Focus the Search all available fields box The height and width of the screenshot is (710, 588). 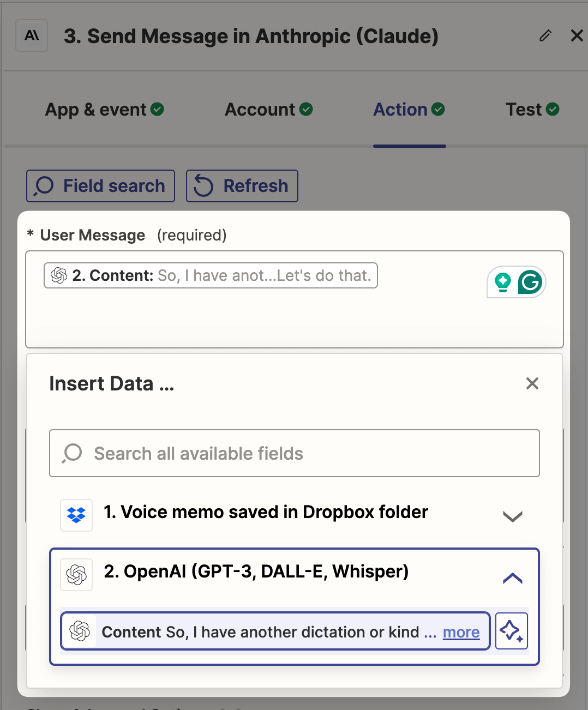(x=295, y=453)
